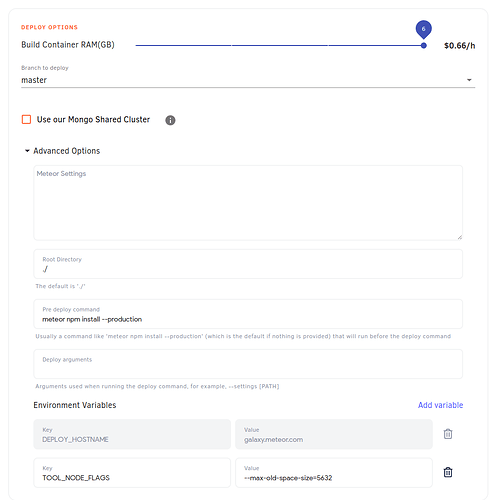Image resolution: width=491 pixels, height=500 pixels.
Task: Click the TOOL_NODE_FLAGS key field
Action: tap(132, 472)
